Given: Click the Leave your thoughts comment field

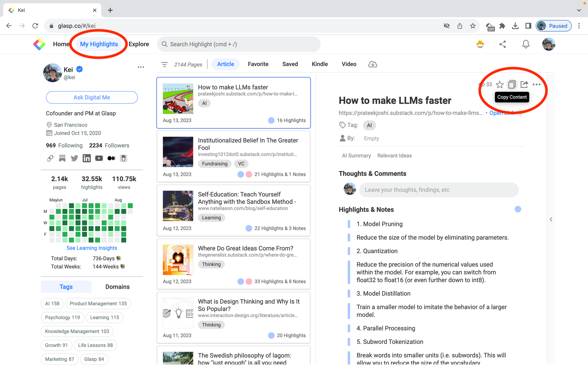Looking at the screenshot, I should coord(439,190).
